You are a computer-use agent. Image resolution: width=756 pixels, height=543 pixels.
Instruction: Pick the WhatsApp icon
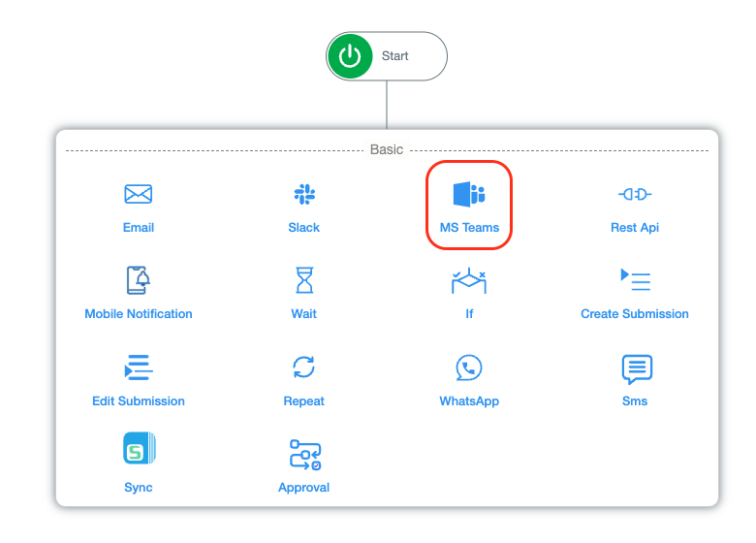(469, 367)
